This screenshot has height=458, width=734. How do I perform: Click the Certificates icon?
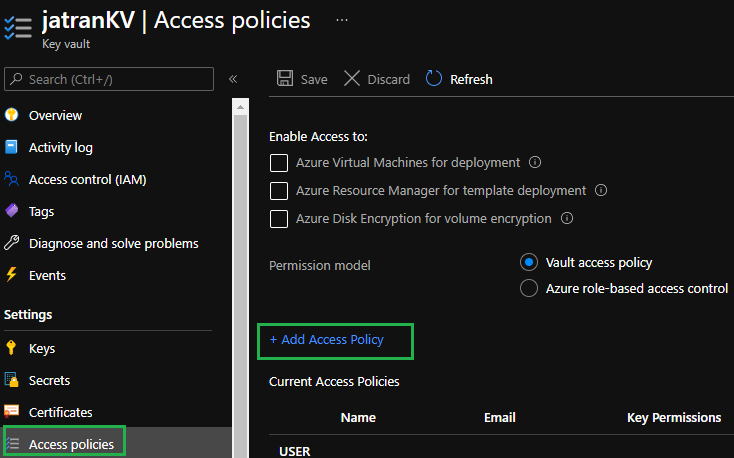11,411
